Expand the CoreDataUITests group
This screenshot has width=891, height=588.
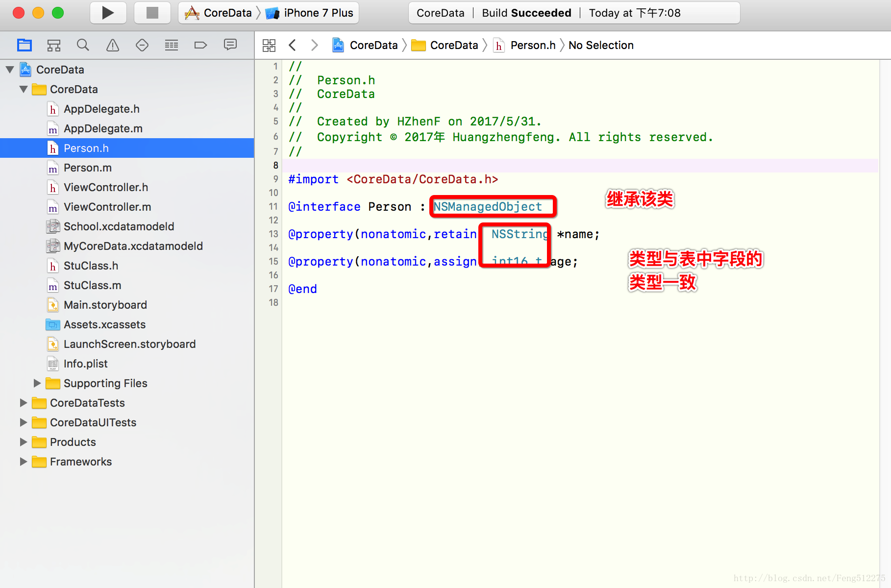pyautogui.click(x=24, y=422)
